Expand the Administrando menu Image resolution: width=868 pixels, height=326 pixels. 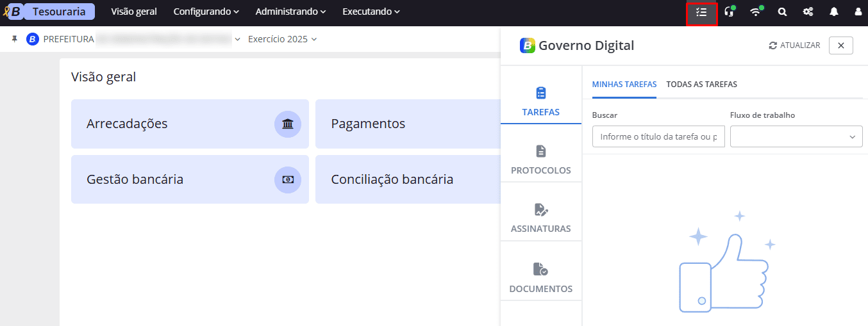(290, 12)
